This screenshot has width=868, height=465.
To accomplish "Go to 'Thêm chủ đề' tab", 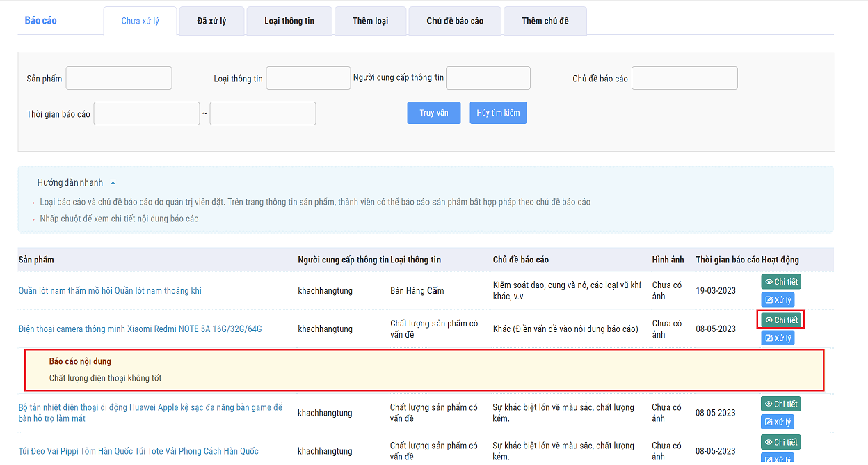I will 545,21.
